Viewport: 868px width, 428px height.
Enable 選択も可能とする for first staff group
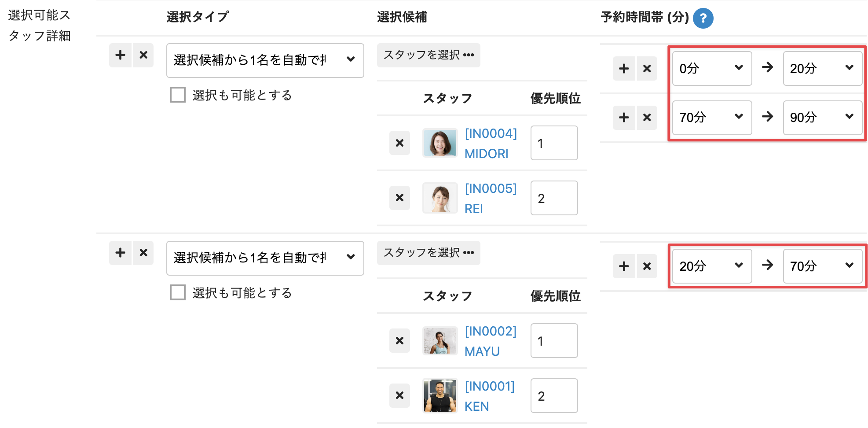(178, 95)
